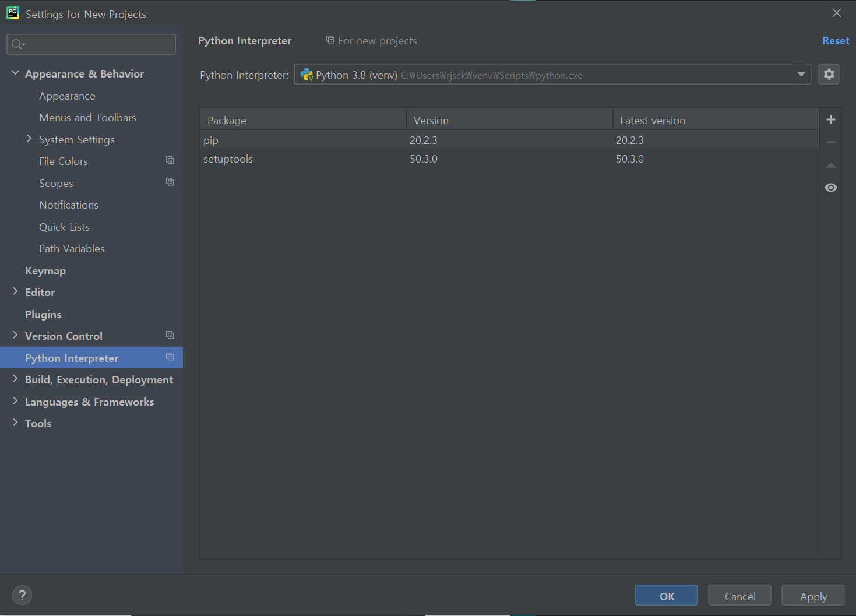Expand Build, Execution, Deployment section

coord(15,379)
